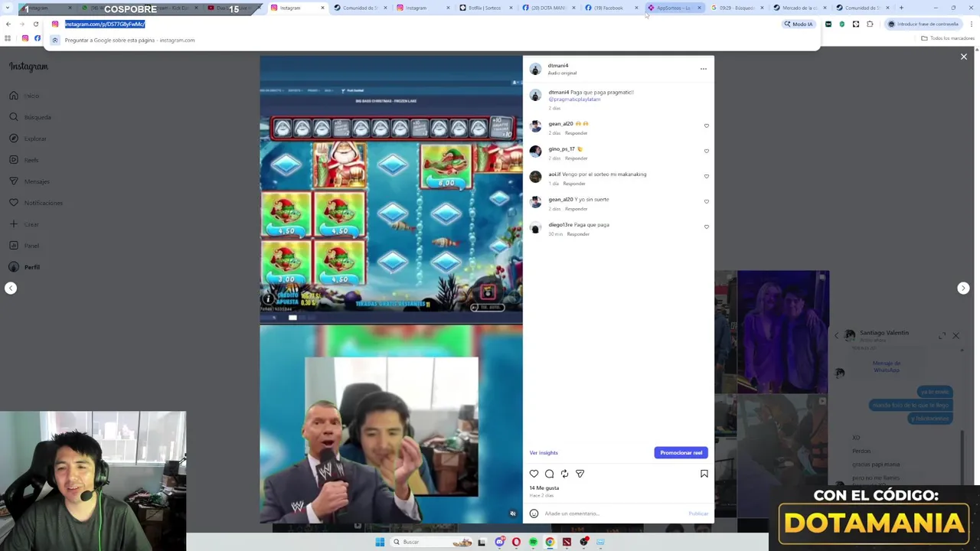Switch to 'Botflix | Sorteos' browser tab
980x551 pixels.
coord(485,8)
